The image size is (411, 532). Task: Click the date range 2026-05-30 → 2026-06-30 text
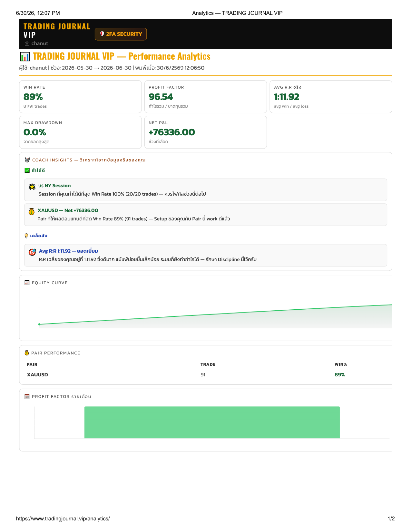pos(97,68)
